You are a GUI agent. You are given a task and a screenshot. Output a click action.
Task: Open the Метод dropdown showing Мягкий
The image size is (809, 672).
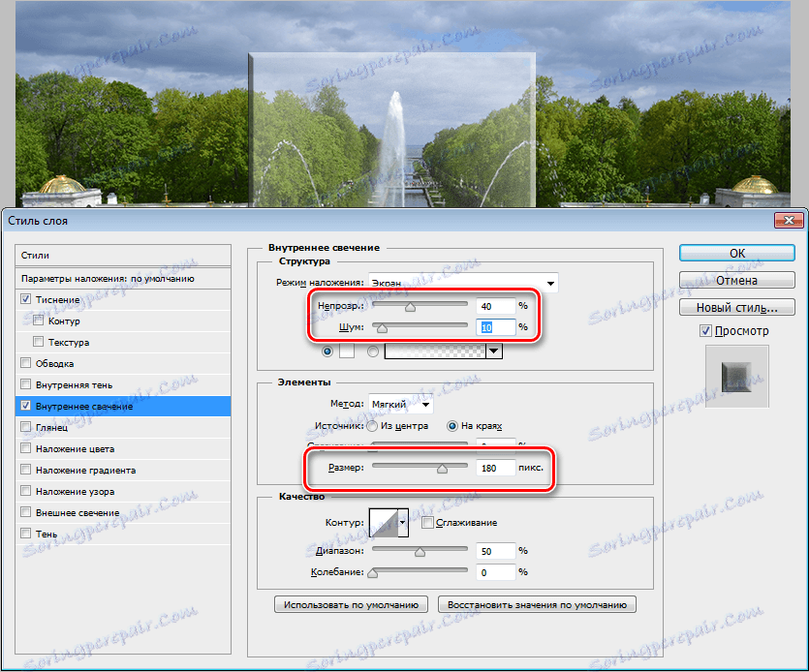(401, 405)
